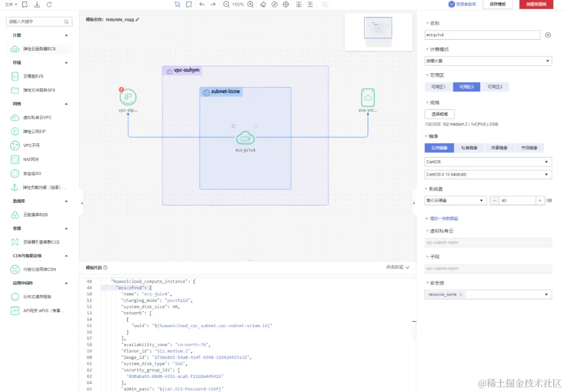Viewport: 565px width, 392px height.
Task: Activate the box-select tool in toolbar
Action: click(189, 4)
